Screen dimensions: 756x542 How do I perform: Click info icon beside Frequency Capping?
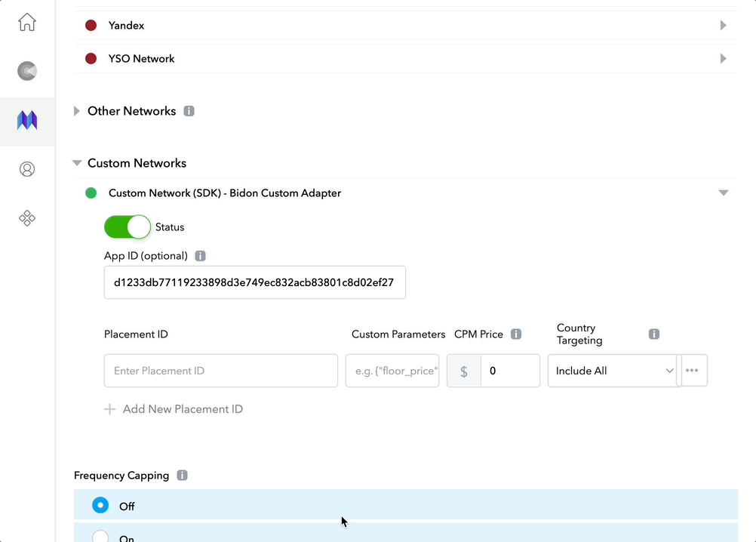182,476
